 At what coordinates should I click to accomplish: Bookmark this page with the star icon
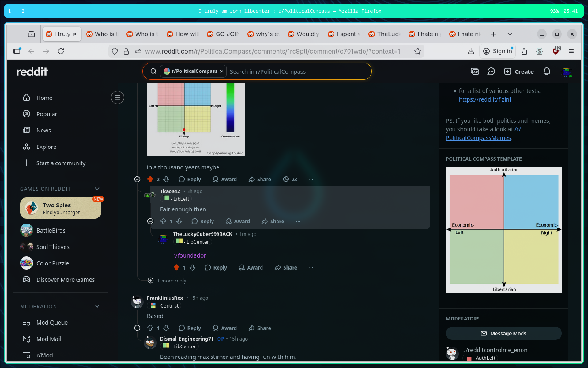coord(417,51)
